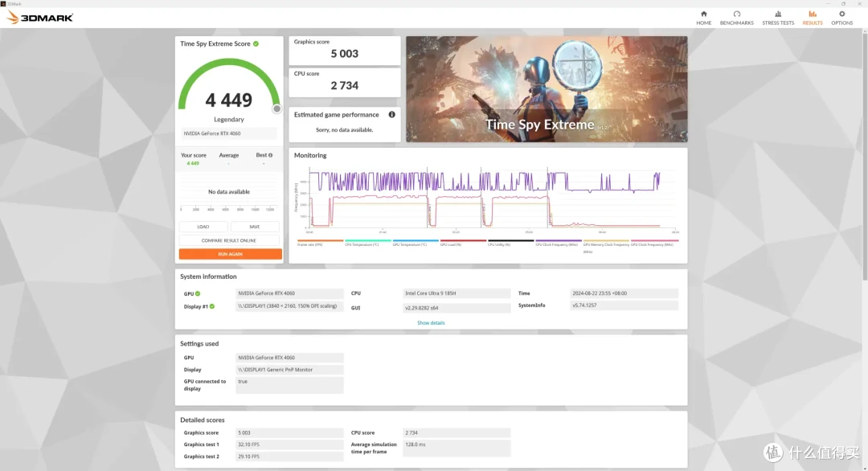The width and height of the screenshot is (868, 471).
Task: Click the Display #1 3840 × 2160 value
Action: click(289, 306)
